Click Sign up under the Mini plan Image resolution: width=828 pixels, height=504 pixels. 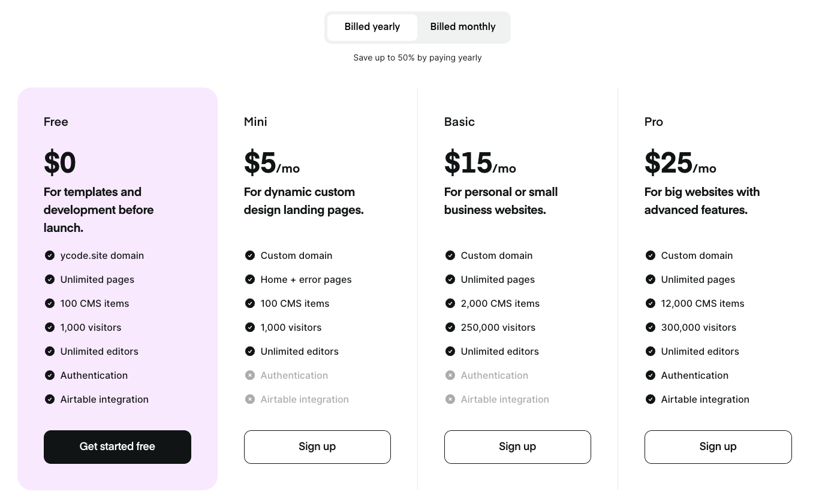(317, 446)
